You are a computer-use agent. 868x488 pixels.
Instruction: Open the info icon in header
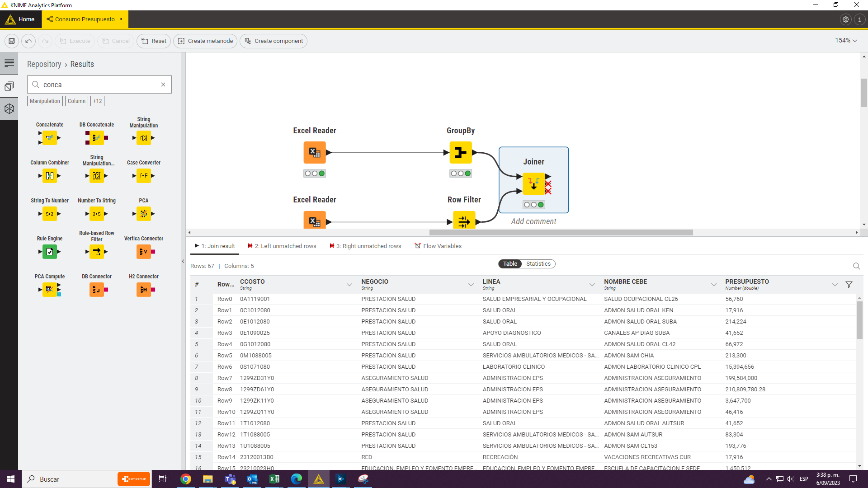click(860, 19)
